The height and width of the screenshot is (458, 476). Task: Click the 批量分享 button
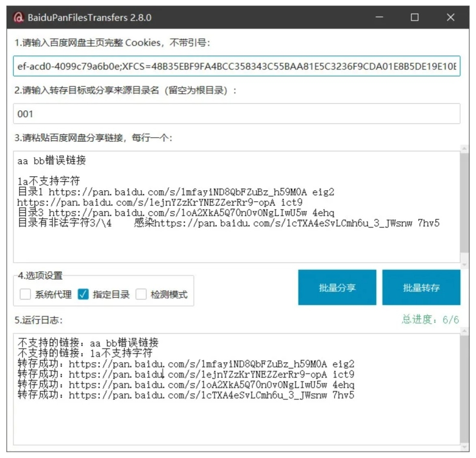pos(337,287)
